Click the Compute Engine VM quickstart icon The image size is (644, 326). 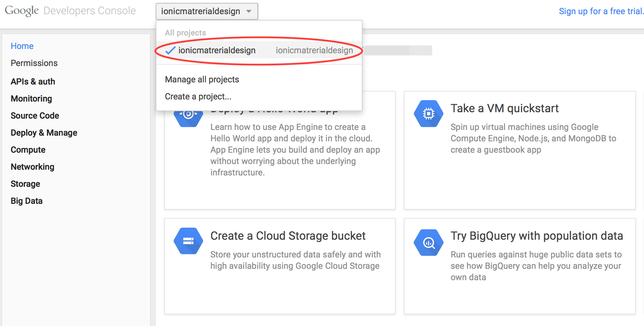click(x=428, y=114)
